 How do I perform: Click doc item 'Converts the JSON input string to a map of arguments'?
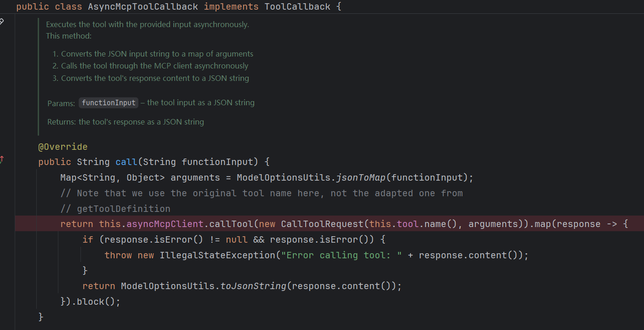pos(157,54)
